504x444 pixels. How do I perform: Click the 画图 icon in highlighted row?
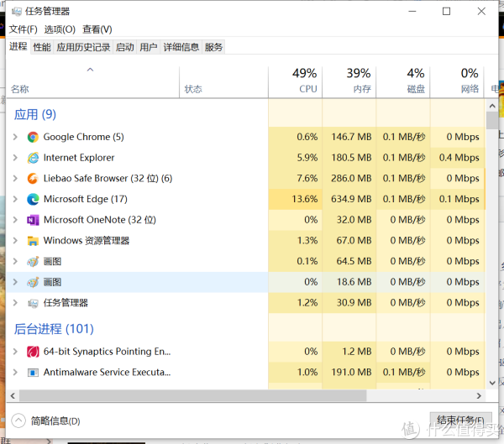coord(33,282)
